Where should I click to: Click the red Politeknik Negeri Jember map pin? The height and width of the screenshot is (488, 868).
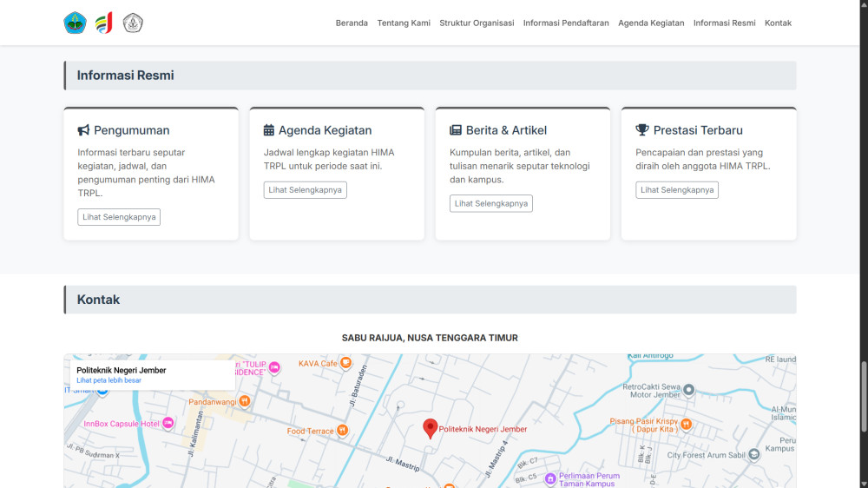tap(430, 427)
